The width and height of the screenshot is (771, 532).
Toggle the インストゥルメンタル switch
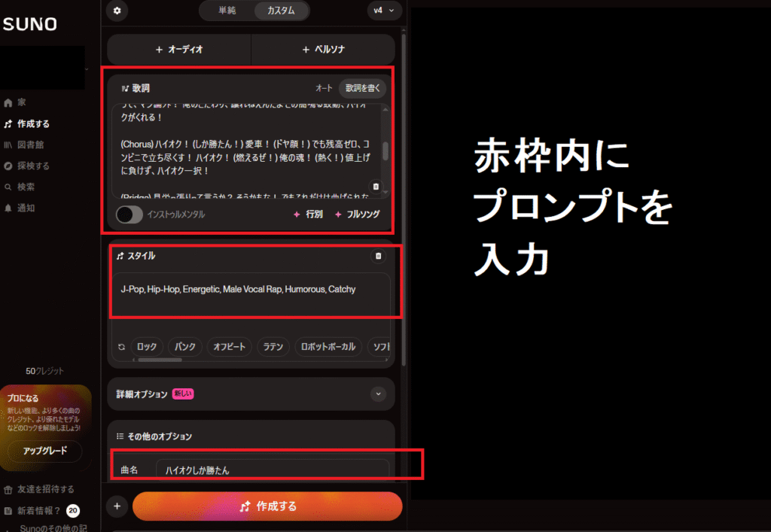(x=130, y=214)
